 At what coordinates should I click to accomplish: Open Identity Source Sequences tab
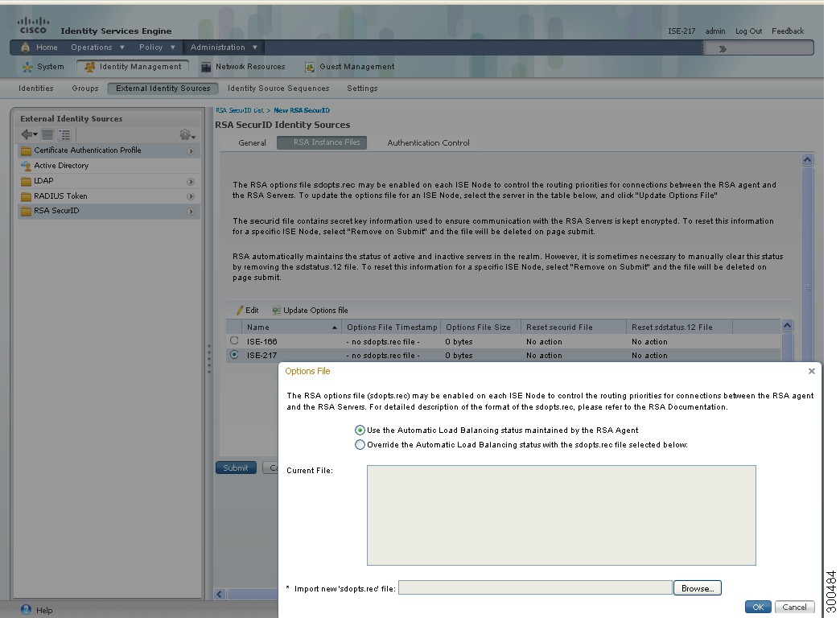278,89
